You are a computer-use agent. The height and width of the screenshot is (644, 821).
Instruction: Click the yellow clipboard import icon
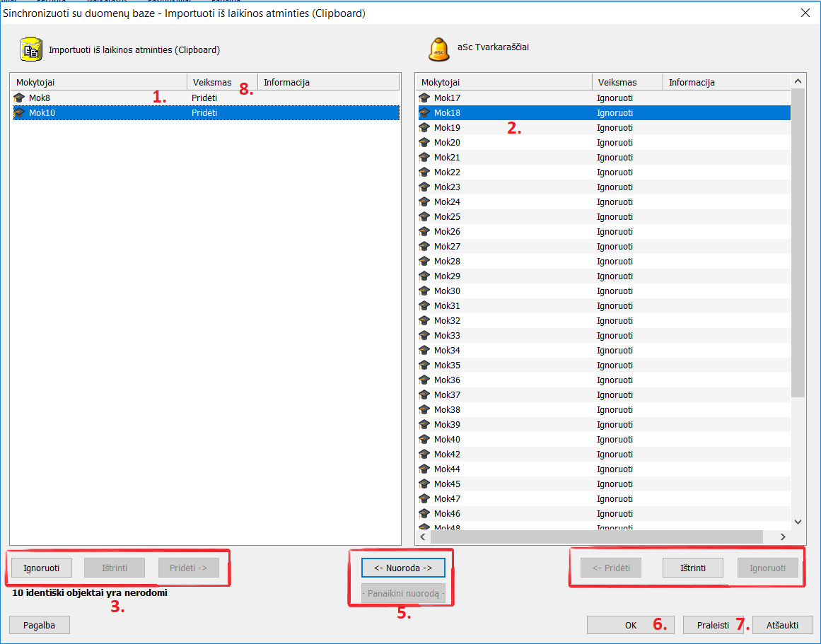coord(30,49)
